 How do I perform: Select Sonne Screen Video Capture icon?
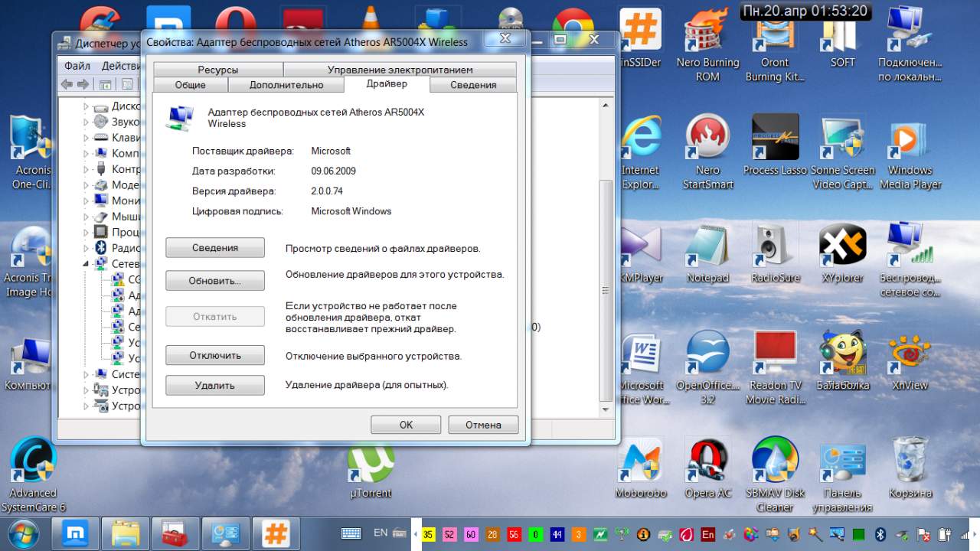(x=842, y=152)
